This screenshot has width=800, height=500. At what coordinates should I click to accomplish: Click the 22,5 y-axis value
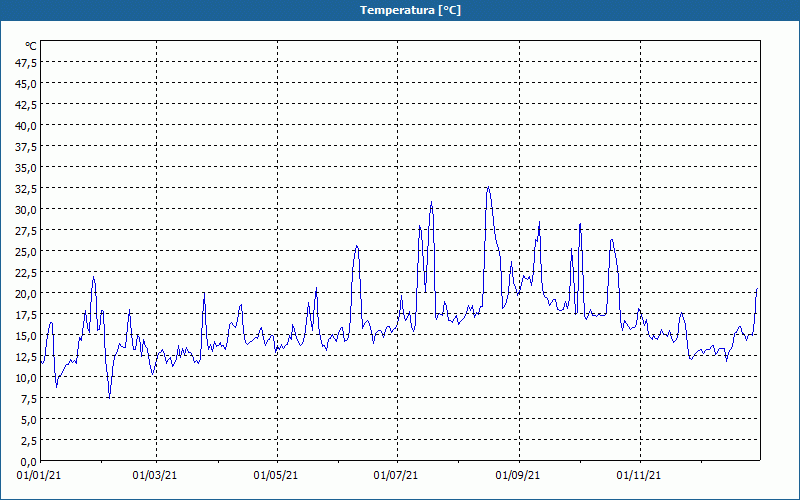pyautogui.click(x=26, y=273)
